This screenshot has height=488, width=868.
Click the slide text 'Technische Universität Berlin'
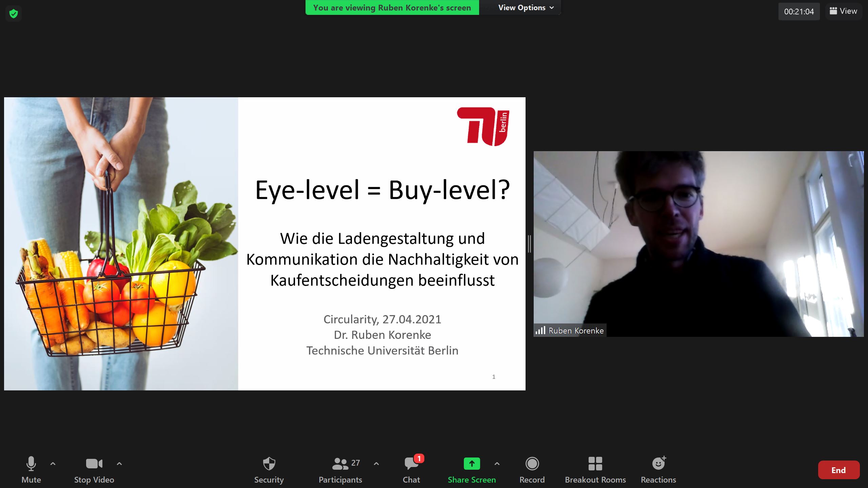[x=382, y=350]
